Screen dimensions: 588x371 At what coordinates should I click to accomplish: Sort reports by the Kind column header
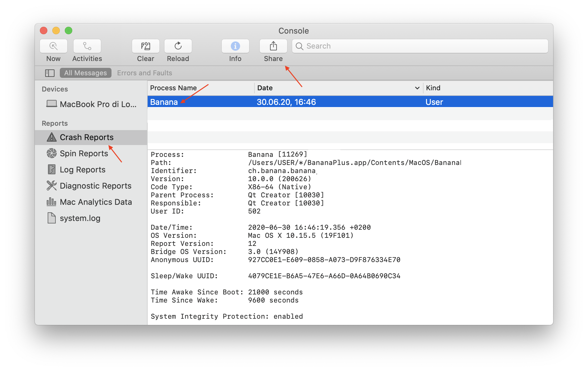coord(434,88)
